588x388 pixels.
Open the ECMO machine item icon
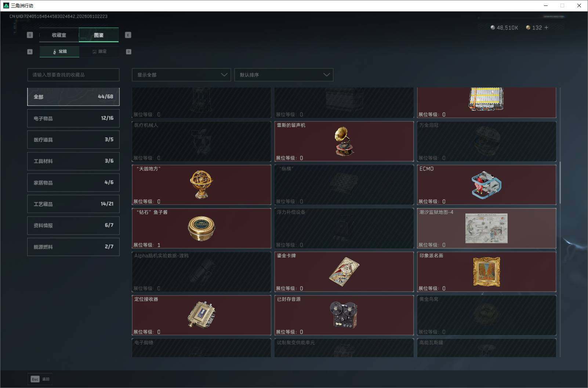pos(486,185)
